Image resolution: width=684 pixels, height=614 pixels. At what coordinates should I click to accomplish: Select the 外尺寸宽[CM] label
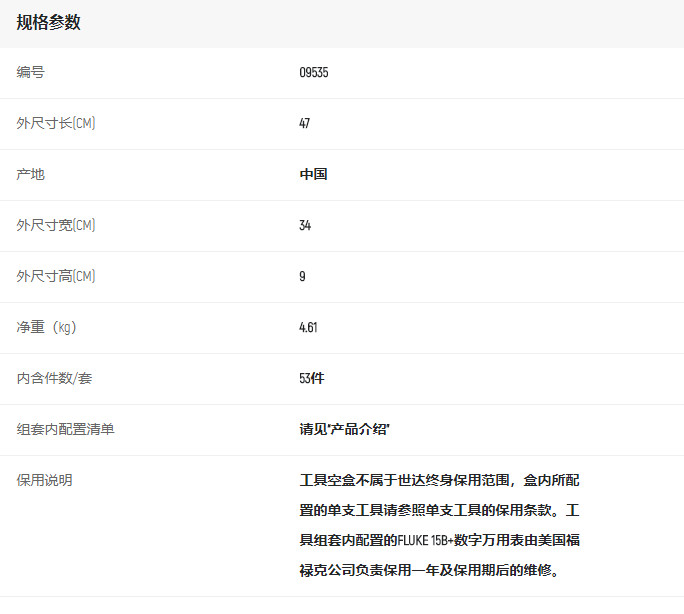pyautogui.click(x=56, y=225)
